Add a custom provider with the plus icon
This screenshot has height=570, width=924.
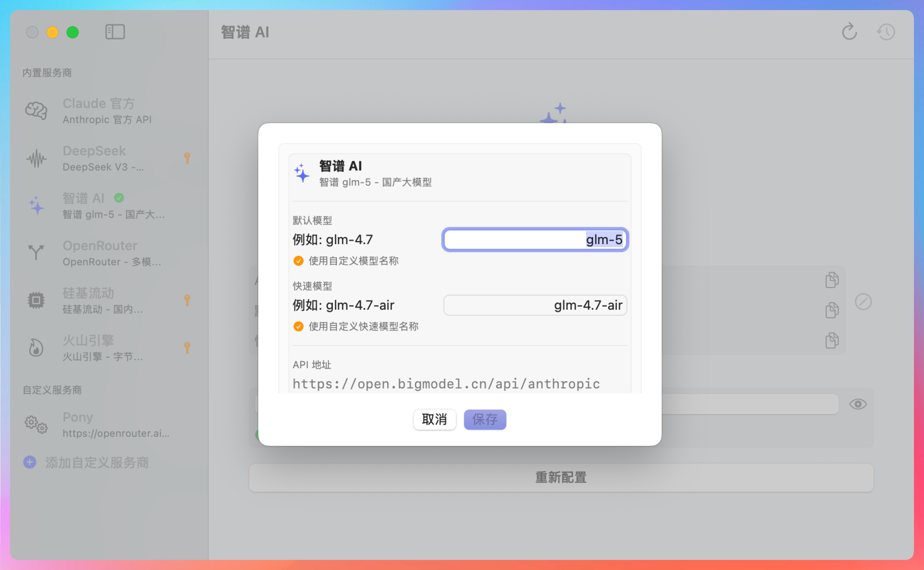point(30,463)
